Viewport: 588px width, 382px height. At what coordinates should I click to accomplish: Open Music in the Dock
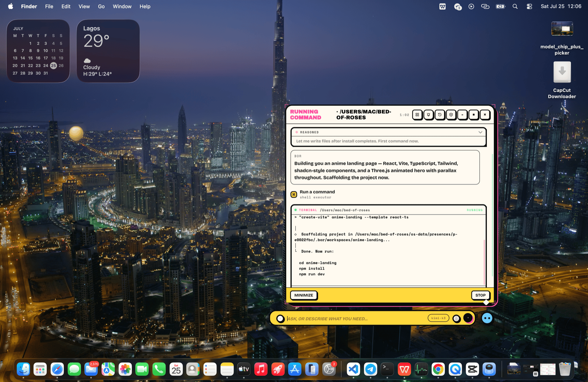(x=261, y=369)
